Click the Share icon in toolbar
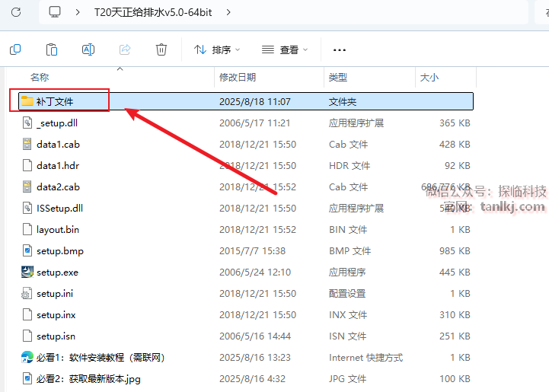Viewport: 549px width, 392px height. coord(125,49)
